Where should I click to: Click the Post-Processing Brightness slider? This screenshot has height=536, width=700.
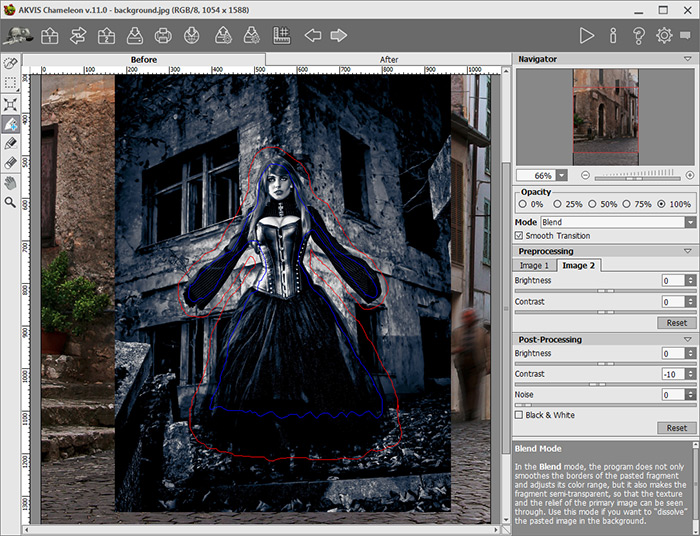tap(605, 364)
